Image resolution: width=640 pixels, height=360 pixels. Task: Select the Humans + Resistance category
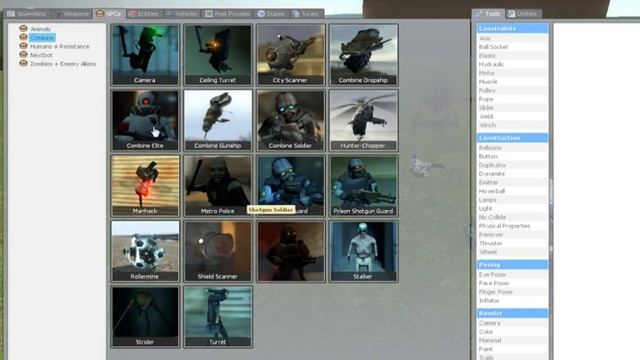[60, 47]
